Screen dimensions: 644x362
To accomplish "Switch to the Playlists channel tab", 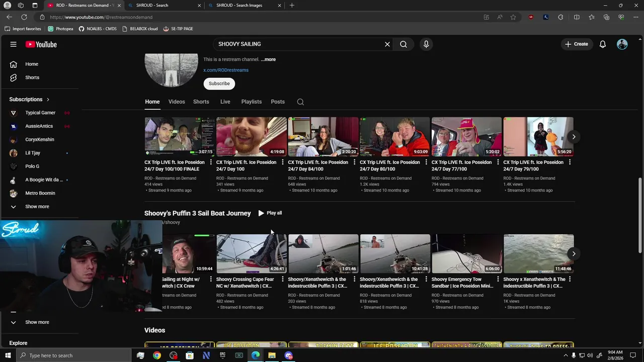I will click(x=252, y=102).
